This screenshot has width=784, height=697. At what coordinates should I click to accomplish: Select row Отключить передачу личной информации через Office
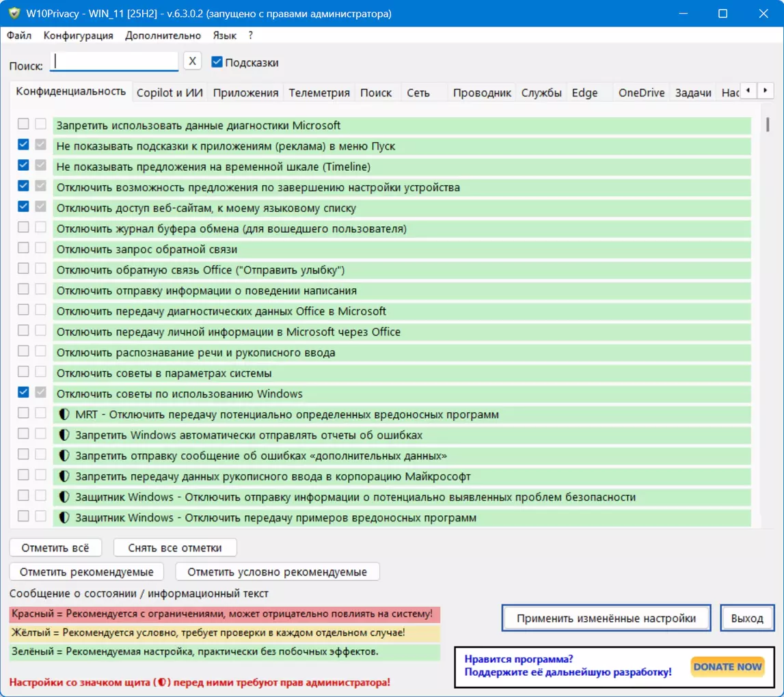[401, 331]
